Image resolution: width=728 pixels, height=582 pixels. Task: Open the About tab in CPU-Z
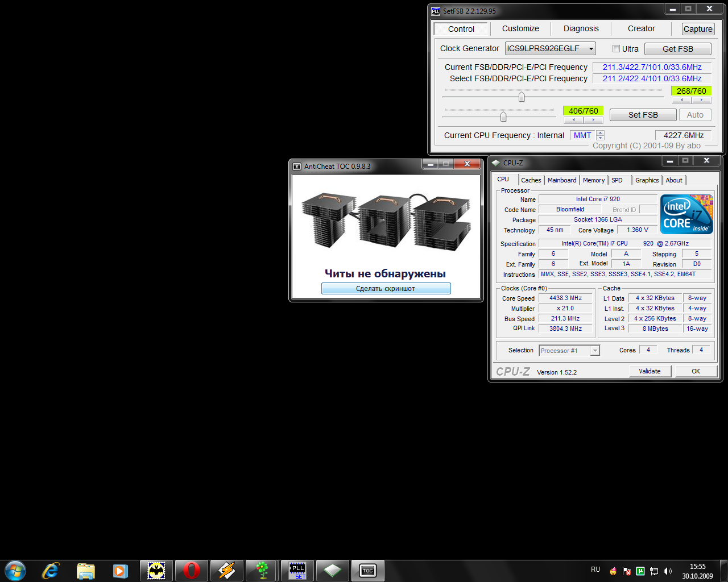(674, 180)
